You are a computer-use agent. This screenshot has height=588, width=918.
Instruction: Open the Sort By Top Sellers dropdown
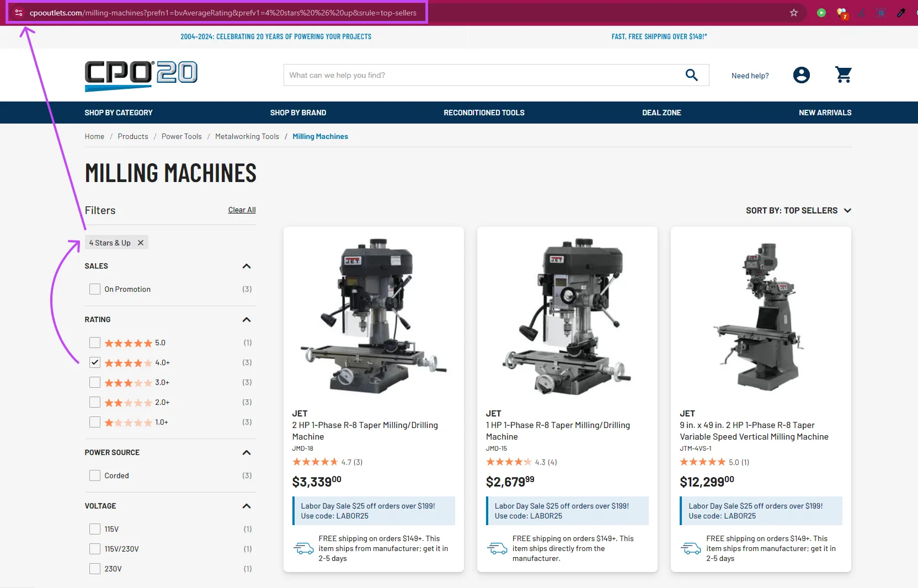tap(798, 210)
